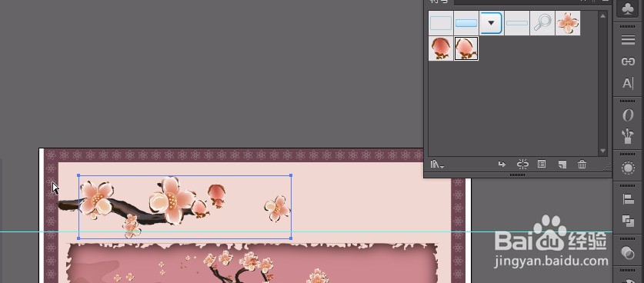Select the magnifying glass symbol thumbnail
Image resolution: width=644 pixels, height=283 pixels.
click(542, 23)
